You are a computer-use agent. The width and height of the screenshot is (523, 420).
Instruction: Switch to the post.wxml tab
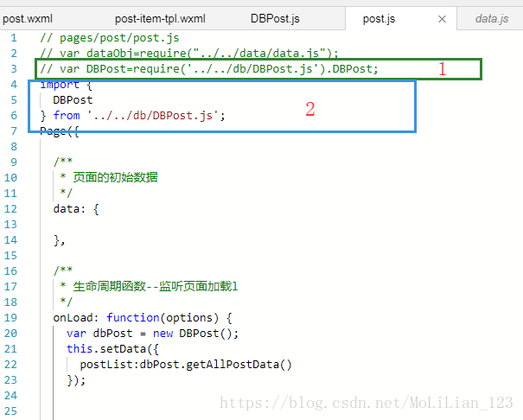[28, 19]
